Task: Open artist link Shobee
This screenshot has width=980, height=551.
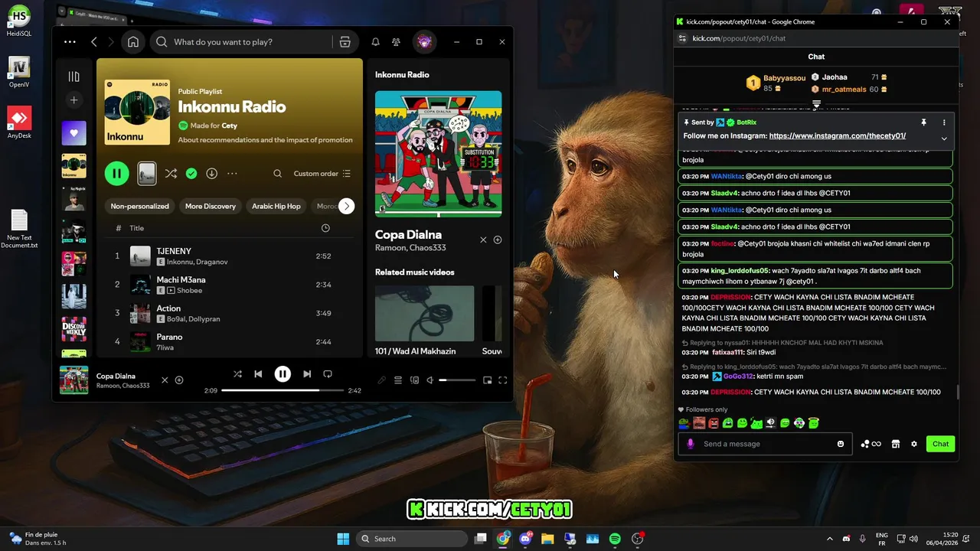Action: coord(189,291)
